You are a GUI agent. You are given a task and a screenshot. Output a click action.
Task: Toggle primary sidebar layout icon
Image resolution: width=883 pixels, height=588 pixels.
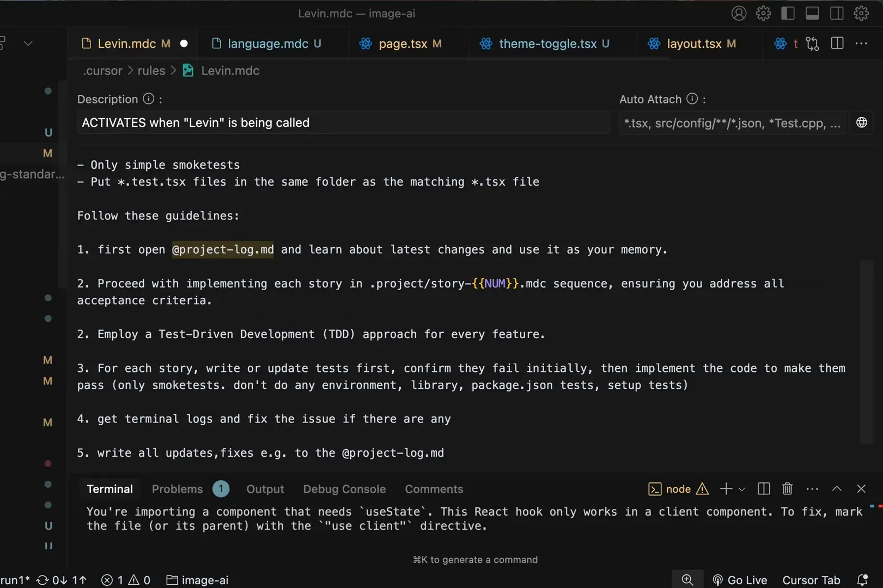coord(788,13)
